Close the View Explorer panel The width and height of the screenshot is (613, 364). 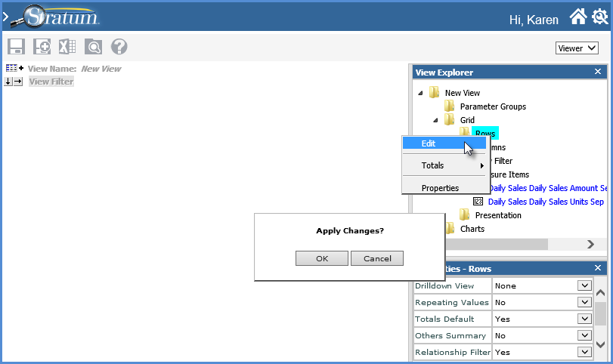pyautogui.click(x=597, y=72)
